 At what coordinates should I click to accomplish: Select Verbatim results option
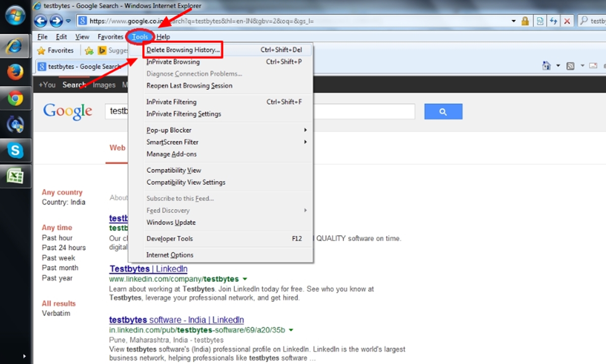point(56,314)
